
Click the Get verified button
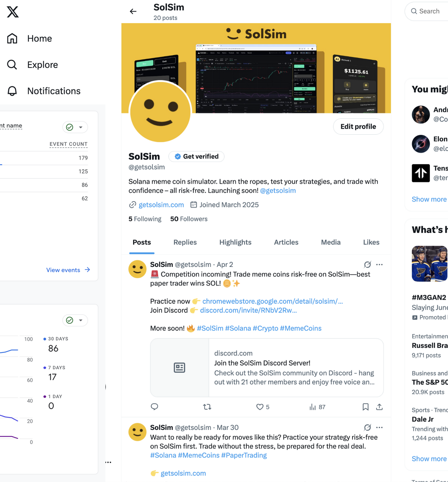tap(196, 157)
